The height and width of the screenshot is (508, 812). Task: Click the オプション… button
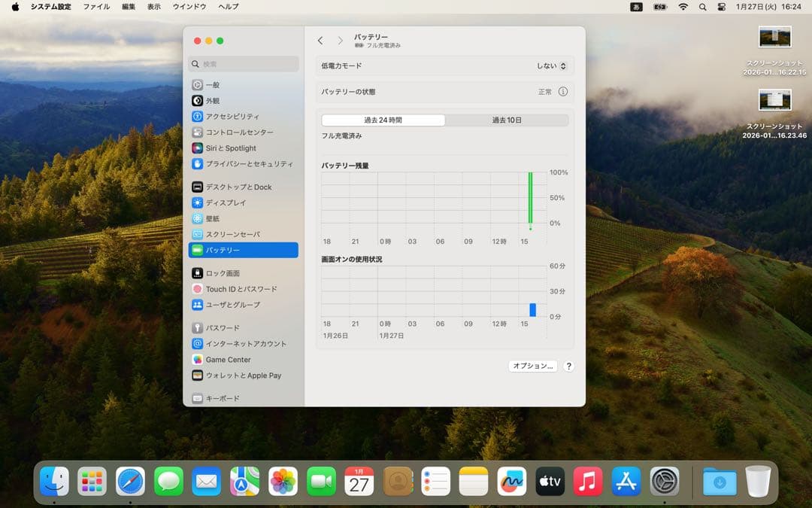point(533,366)
